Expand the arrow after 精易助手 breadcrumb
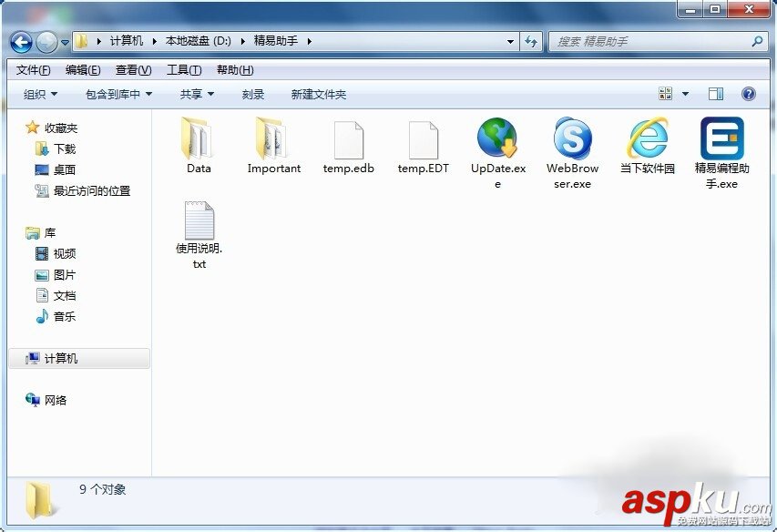Screen dimensions: 777x532 click(309, 42)
